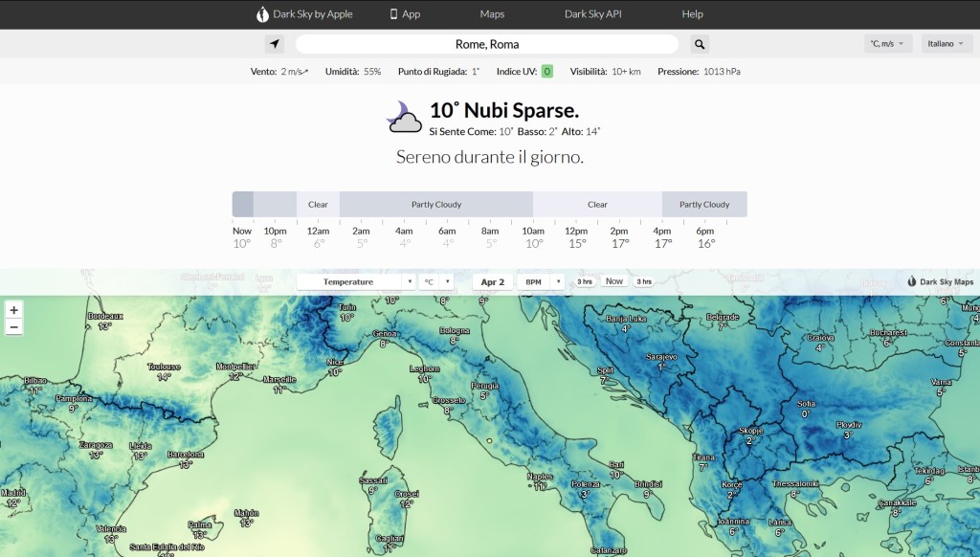Go to the Help page
980x557 pixels.
coord(692,14)
